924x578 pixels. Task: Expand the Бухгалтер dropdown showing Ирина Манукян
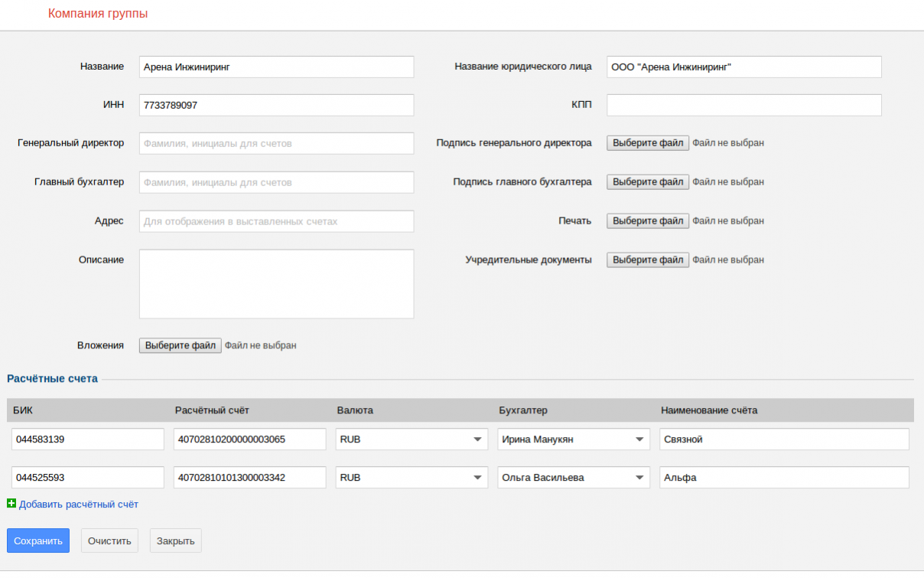pos(573,439)
